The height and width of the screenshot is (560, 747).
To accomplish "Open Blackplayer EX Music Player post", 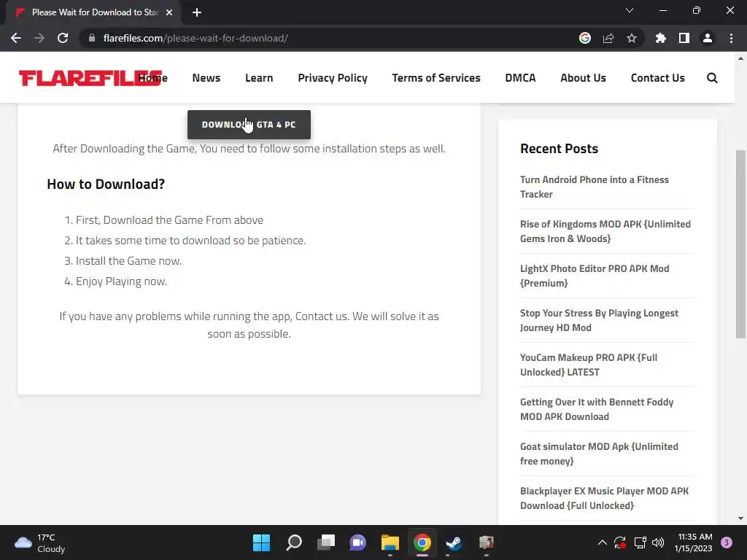I will (x=604, y=498).
